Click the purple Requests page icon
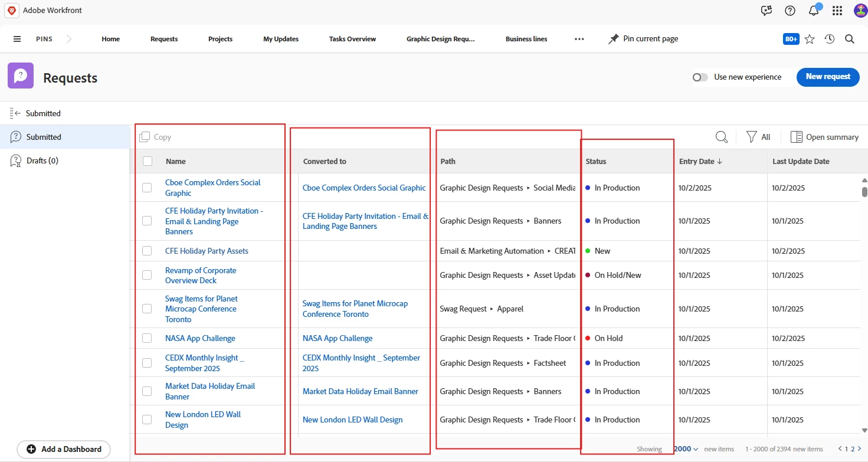The width and height of the screenshot is (868, 462). [x=21, y=76]
